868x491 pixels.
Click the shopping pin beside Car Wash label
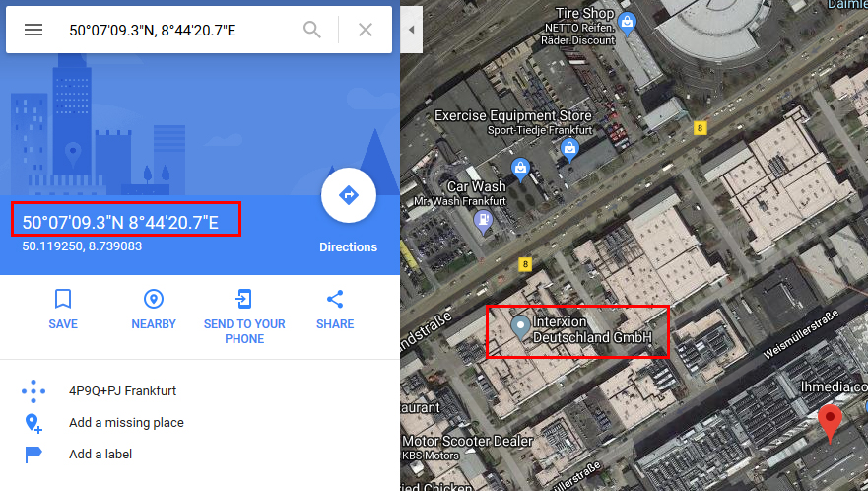520,169
